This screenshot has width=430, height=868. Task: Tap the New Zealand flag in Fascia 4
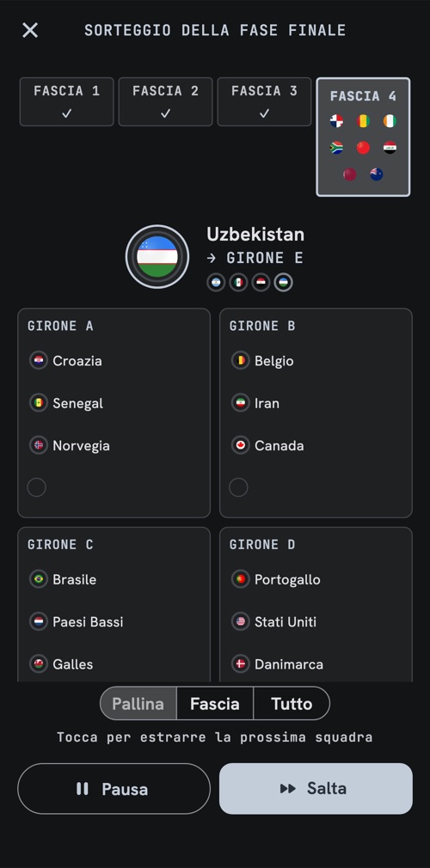377,174
